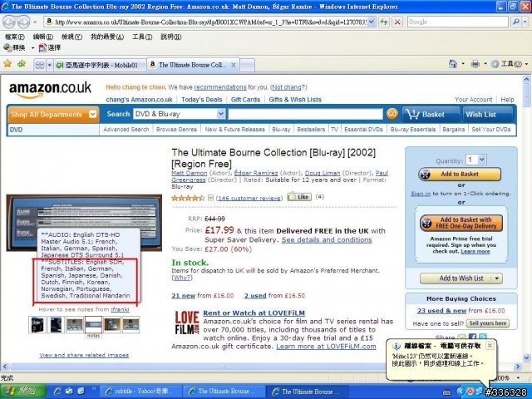Open Favorites Center star icon
The image size is (532, 399).
coord(7,63)
